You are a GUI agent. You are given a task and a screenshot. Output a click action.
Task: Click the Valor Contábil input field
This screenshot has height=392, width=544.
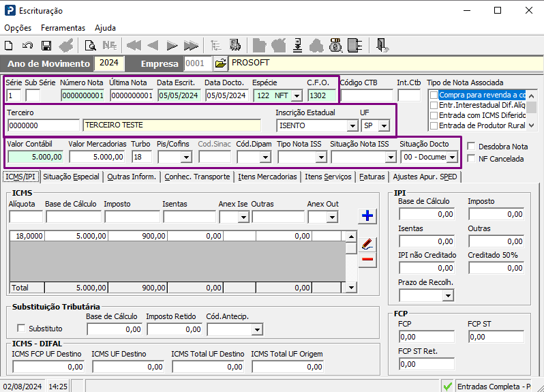tap(35, 157)
